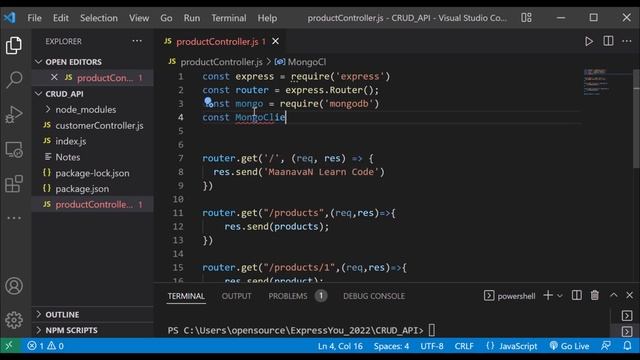Screen dimensions: 640x360
Task: Select productController.js in CRUD_API tree
Action: (x=93, y=204)
